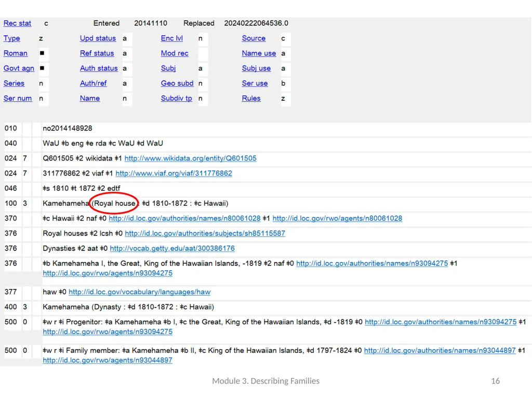The height and width of the screenshot is (399, 532).
Task: Click the Source fixed-field link
Action: point(254,38)
